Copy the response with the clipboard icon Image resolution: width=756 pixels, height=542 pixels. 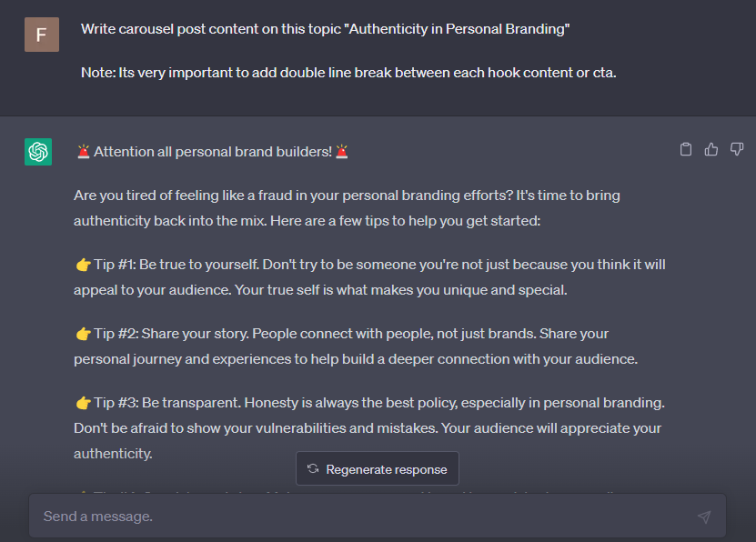pos(686,149)
